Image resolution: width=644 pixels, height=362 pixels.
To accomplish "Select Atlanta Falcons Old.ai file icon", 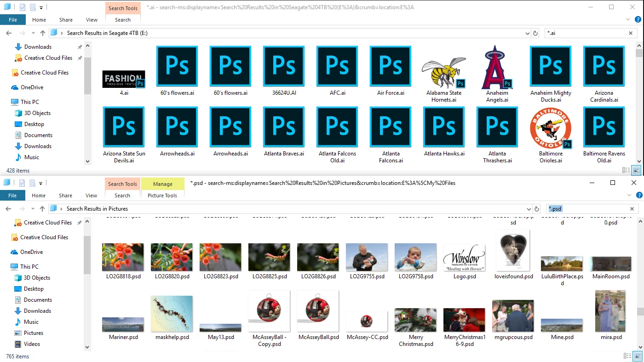I will (x=337, y=127).
